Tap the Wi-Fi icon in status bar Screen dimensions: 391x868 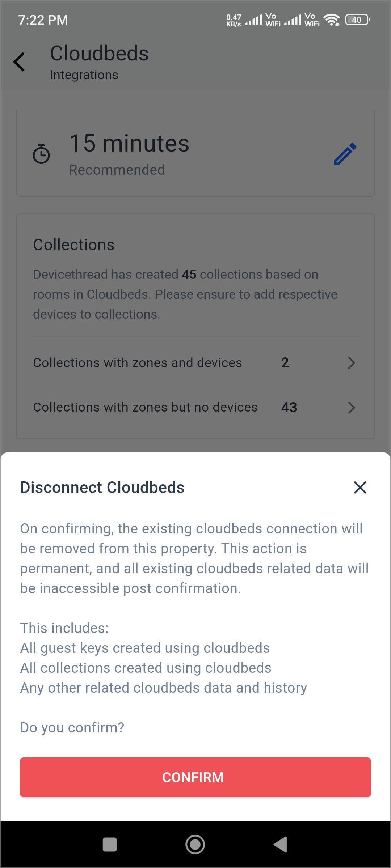331,20
